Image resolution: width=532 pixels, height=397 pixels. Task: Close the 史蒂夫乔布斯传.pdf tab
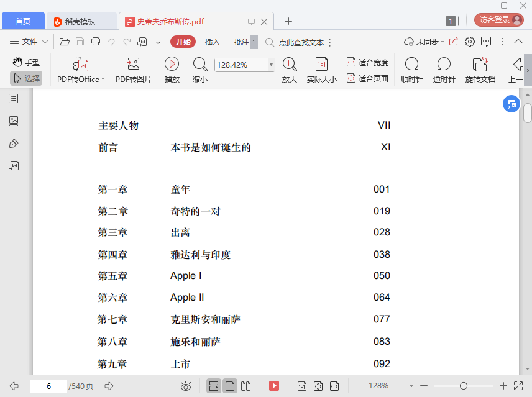click(x=264, y=22)
